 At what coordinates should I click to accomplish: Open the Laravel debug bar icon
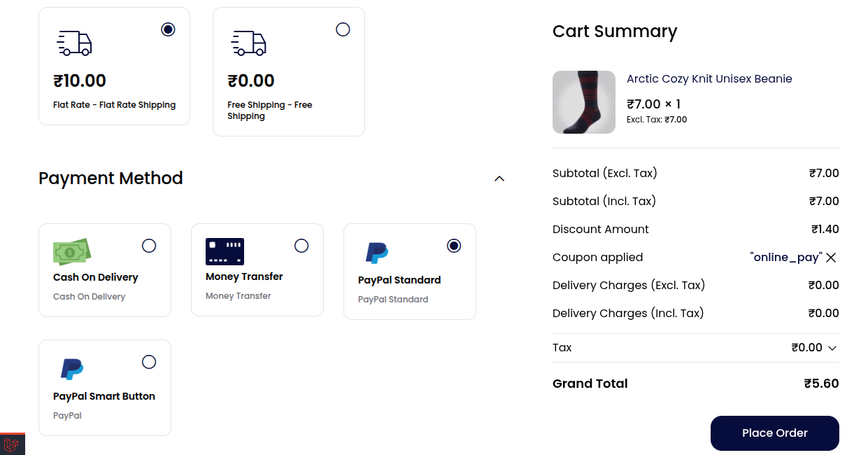[12, 444]
